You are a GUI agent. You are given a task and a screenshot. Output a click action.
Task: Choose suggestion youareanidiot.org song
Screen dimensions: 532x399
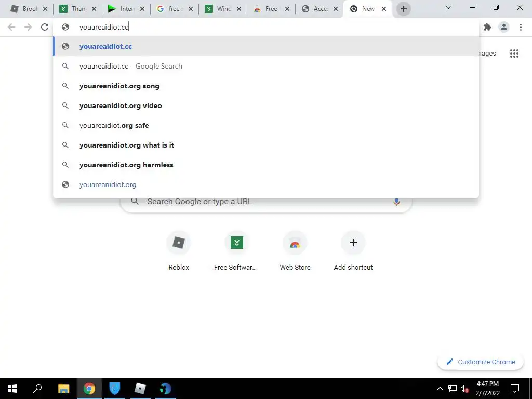[x=266, y=86]
